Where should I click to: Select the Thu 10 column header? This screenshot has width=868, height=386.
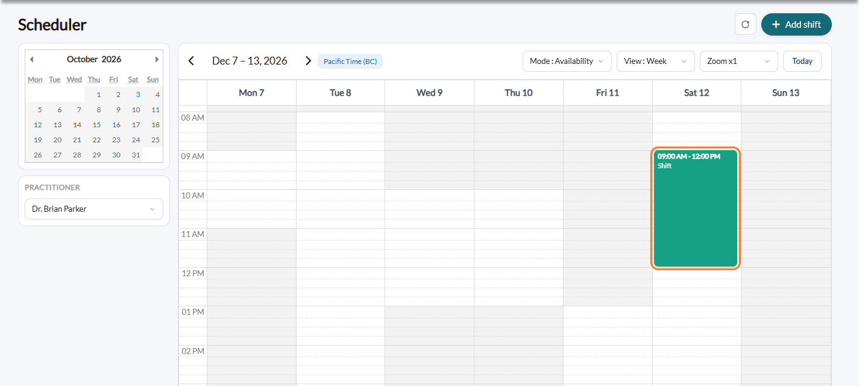(x=518, y=93)
